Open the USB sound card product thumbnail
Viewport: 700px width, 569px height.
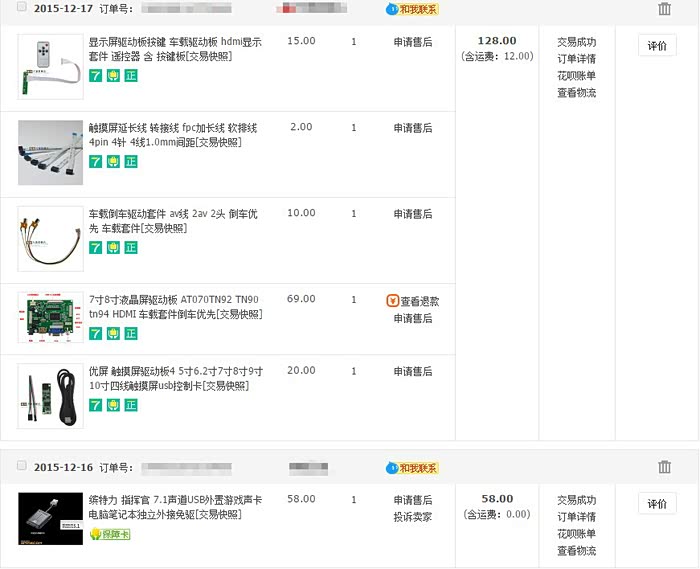tap(50, 518)
